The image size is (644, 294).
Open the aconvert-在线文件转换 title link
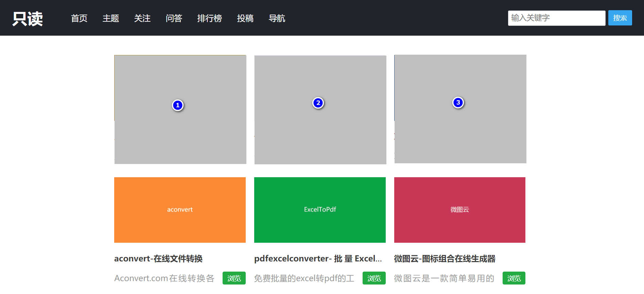158,259
